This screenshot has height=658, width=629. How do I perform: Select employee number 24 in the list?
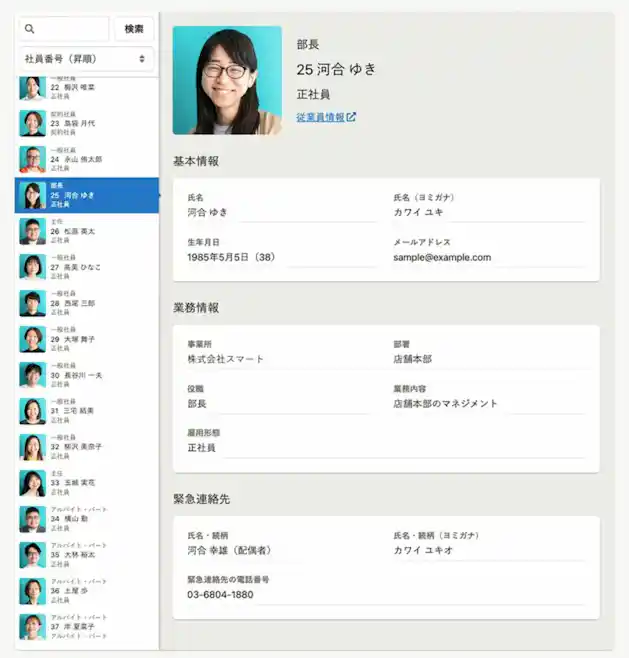87,159
